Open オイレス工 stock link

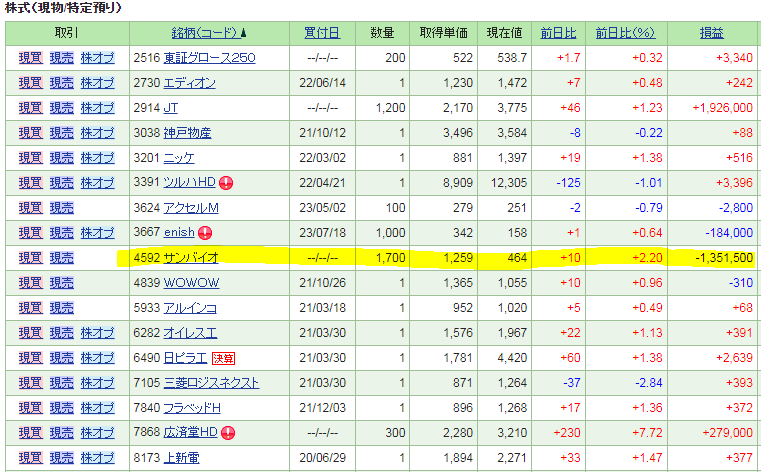coord(190,333)
